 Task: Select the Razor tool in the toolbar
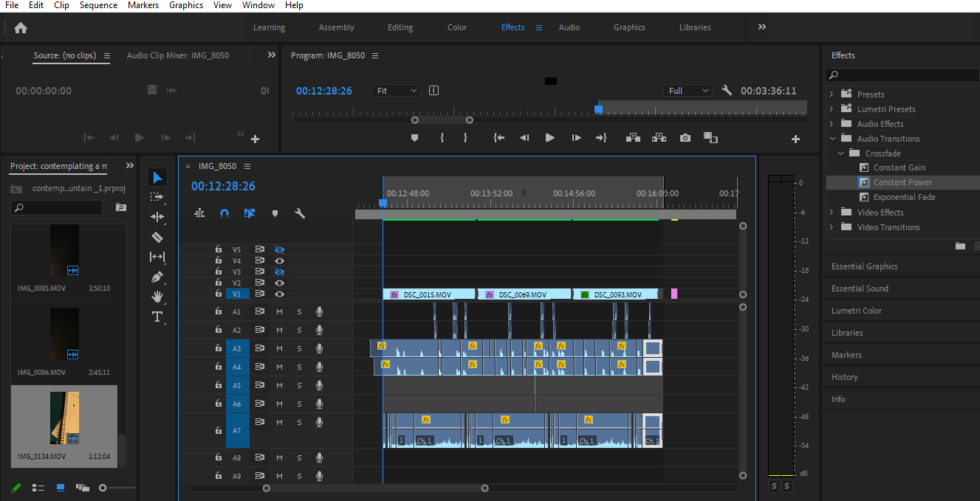point(157,237)
